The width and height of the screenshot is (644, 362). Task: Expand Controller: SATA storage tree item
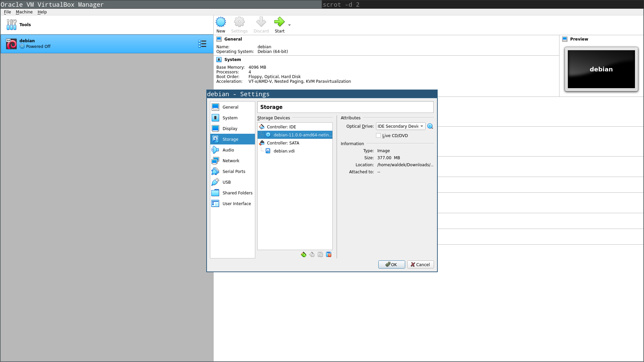(x=283, y=143)
